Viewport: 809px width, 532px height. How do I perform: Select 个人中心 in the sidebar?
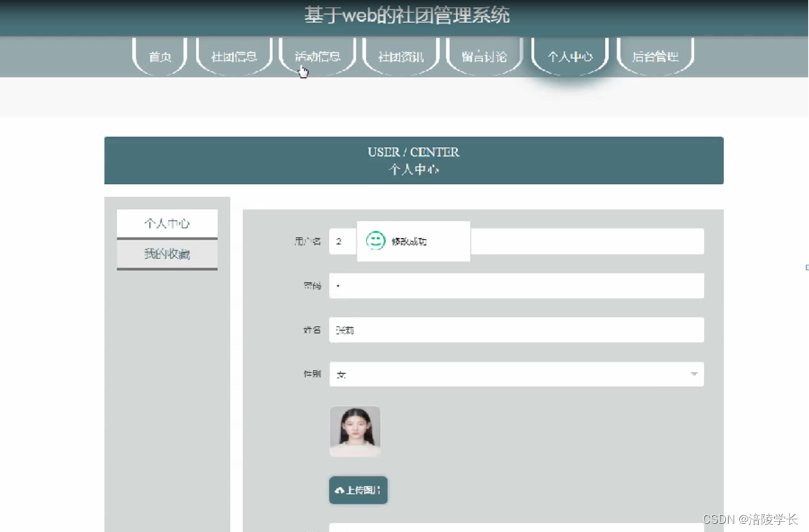pyautogui.click(x=167, y=223)
